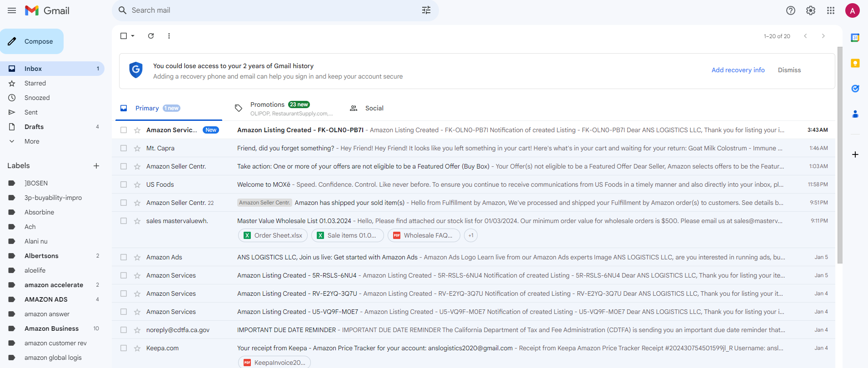The image size is (868, 368).
Task: Open the Amazon Business label
Action: tap(52, 328)
